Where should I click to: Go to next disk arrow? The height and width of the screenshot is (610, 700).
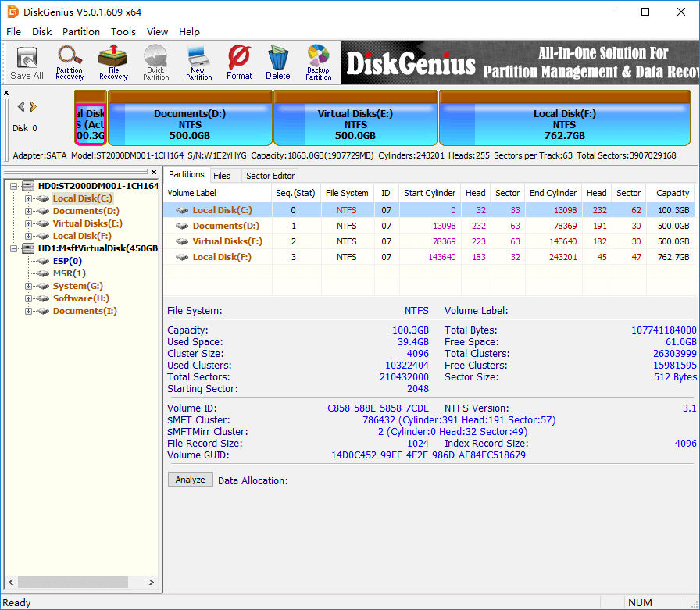34,107
